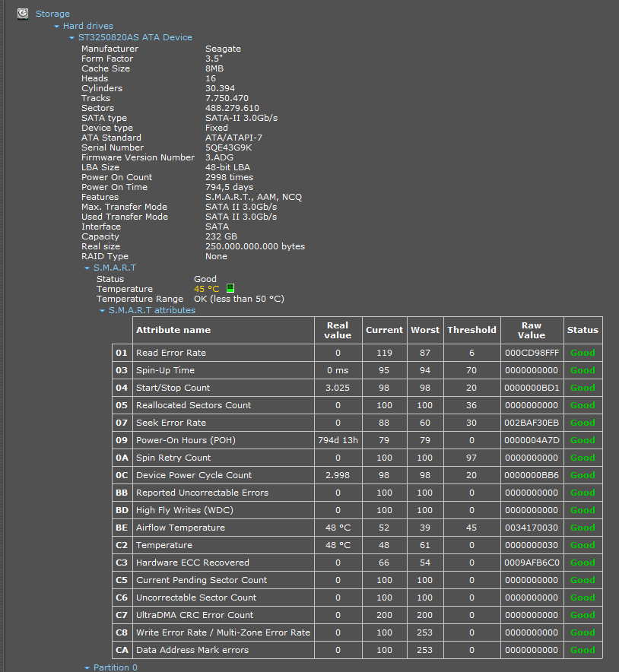
Task: Click the Status column header
Action: [x=582, y=330]
